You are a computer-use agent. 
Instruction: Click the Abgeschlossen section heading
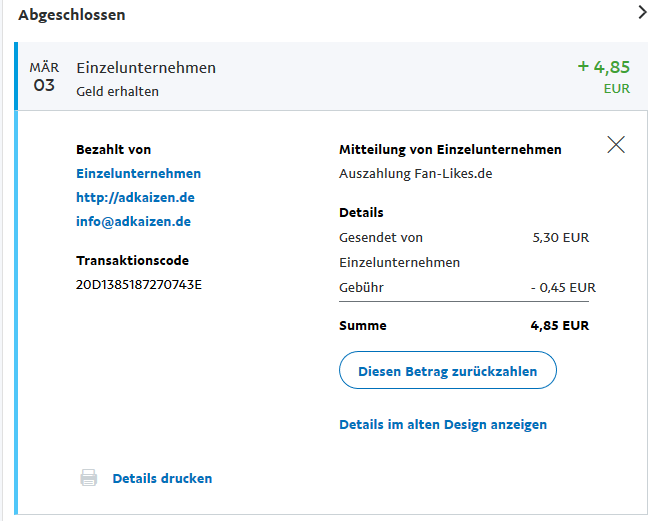click(x=72, y=15)
